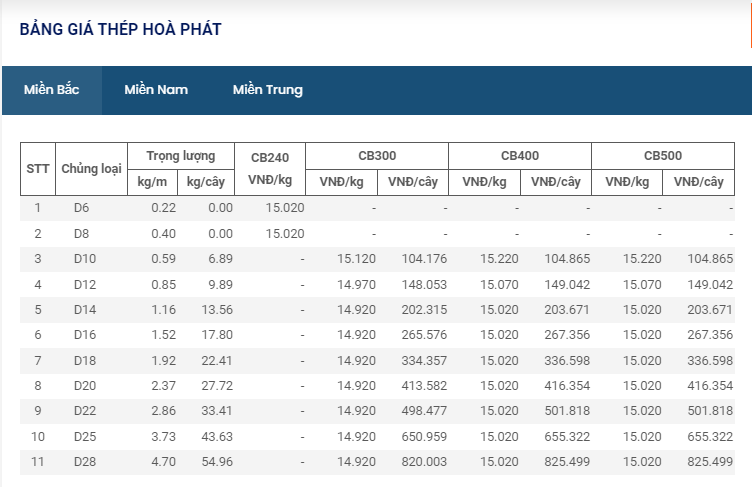Click the weight 0.40 in D8 row
The image size is (752, 487).
pyautogui.click(x=164, y=234)
